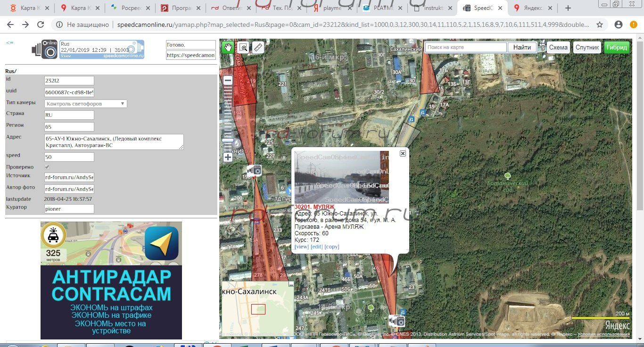
Task: Click camera marker beside building 198
Action: point(255,170)
